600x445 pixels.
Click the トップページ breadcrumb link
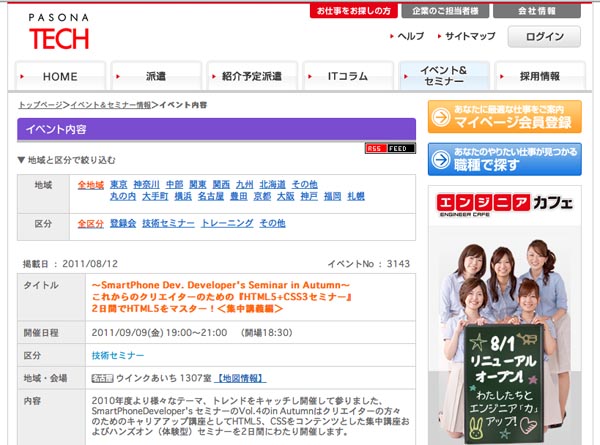[x=40, y=105]
